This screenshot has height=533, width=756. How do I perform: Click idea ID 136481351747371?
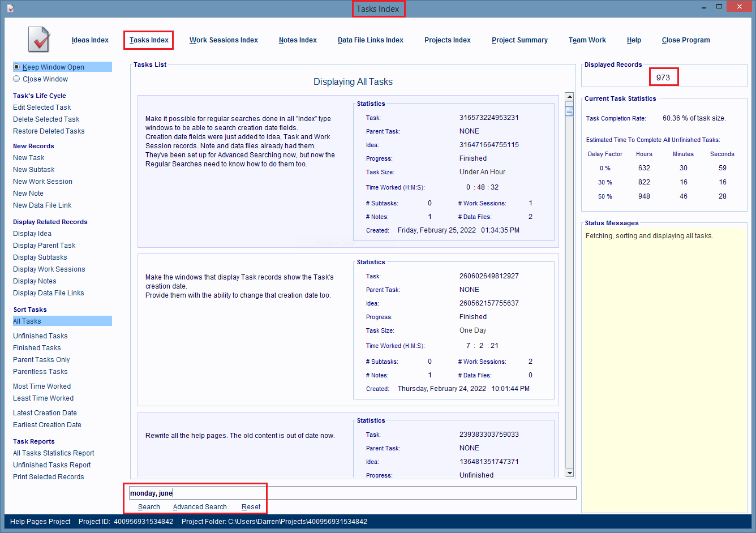pos(489,462)
